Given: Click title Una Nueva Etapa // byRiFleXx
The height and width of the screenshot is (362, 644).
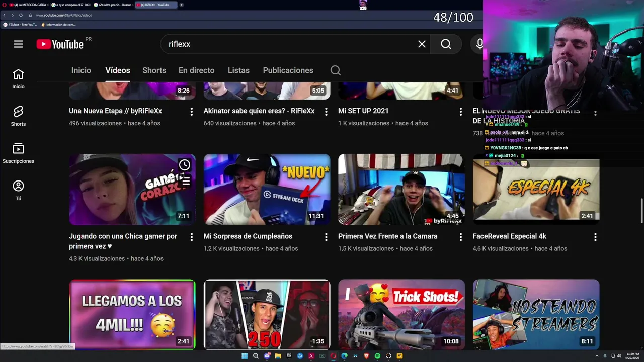Looking at the screenshot, I should 115,111.
